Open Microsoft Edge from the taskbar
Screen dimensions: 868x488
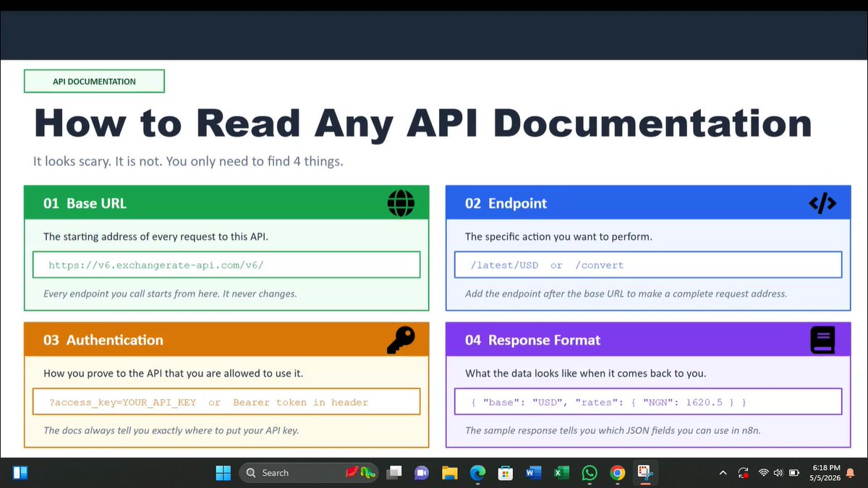[477, 473]
